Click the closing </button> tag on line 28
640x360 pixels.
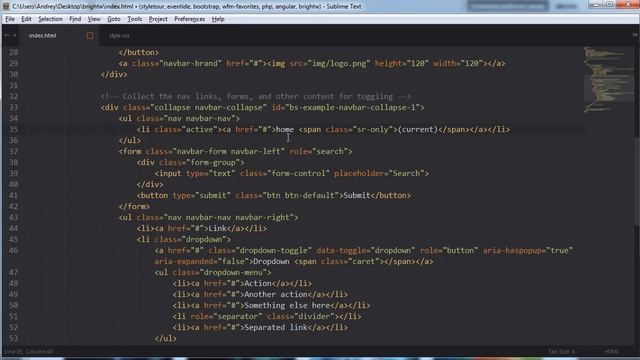click(139, 52)
